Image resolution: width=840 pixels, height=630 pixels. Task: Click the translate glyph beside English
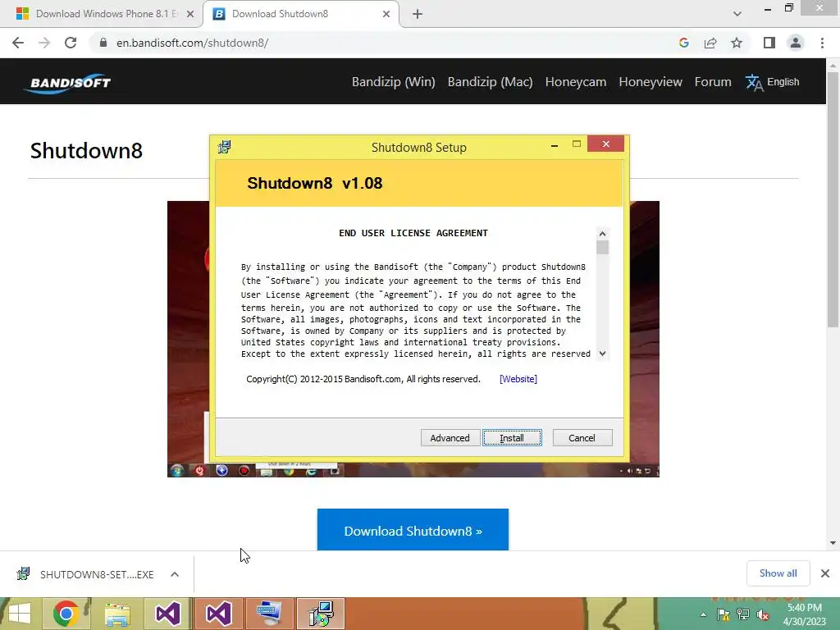[754, 82]
